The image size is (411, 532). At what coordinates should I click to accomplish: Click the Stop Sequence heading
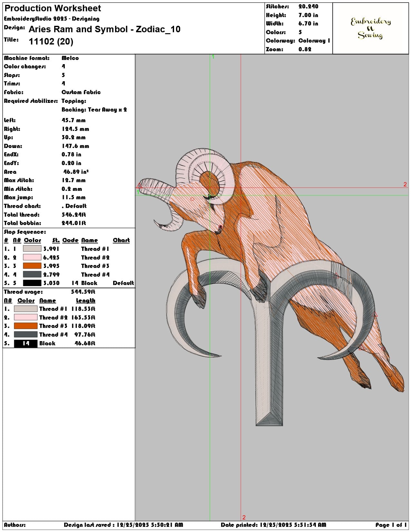tap(25, 232)
